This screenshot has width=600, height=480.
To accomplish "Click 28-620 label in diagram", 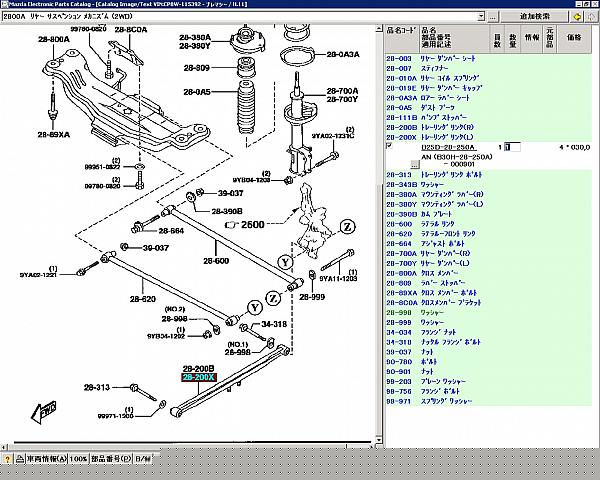I will coord(142,299).
